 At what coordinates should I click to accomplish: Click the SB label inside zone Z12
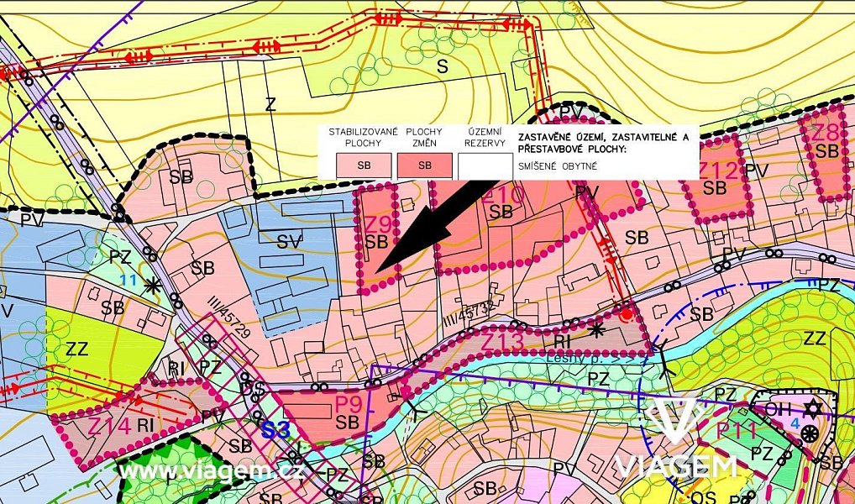715,188
